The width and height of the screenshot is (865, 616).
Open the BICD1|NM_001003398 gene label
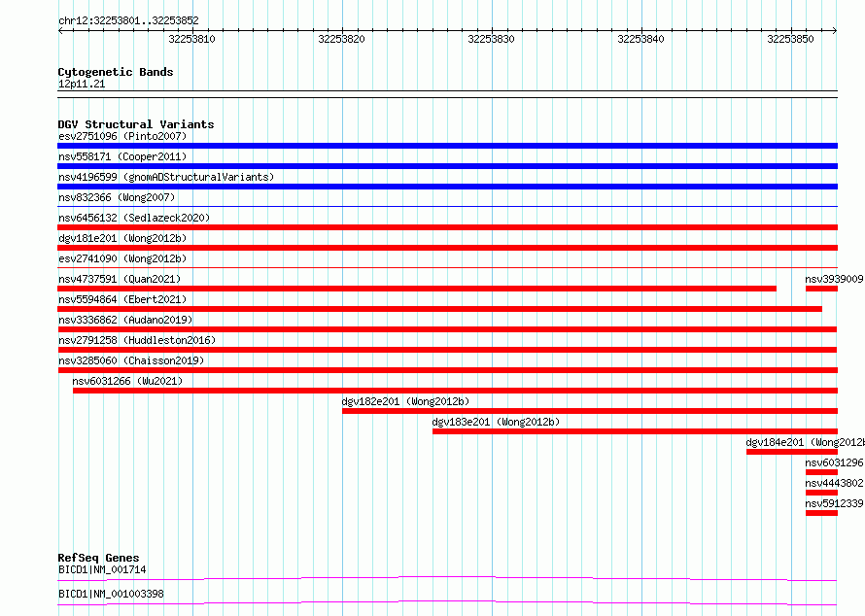click(111, 594)
